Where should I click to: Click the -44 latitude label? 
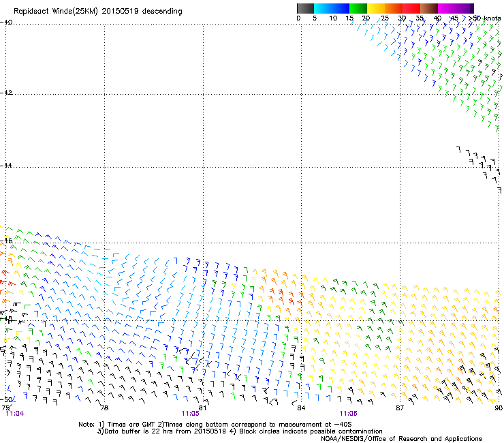point(6,166)
